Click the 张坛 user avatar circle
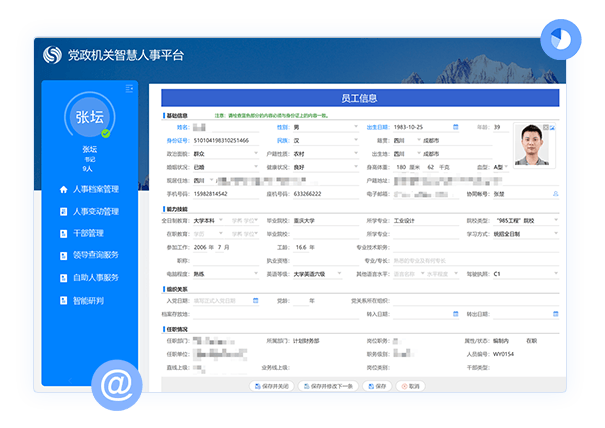 [87, 117]
